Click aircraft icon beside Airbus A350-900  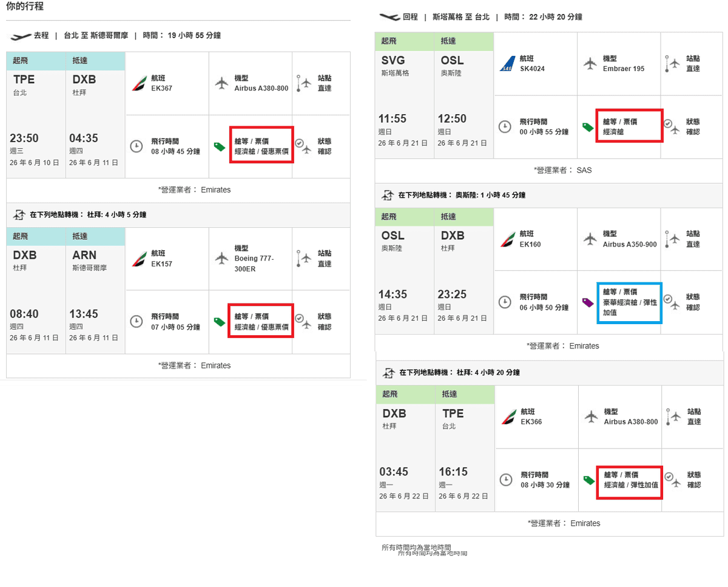(590, 239)
